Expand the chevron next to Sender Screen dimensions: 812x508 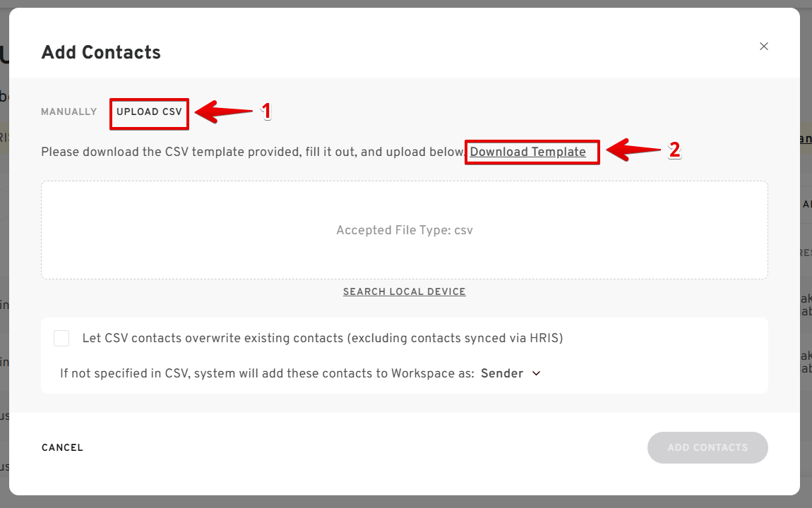pos(536,373)
